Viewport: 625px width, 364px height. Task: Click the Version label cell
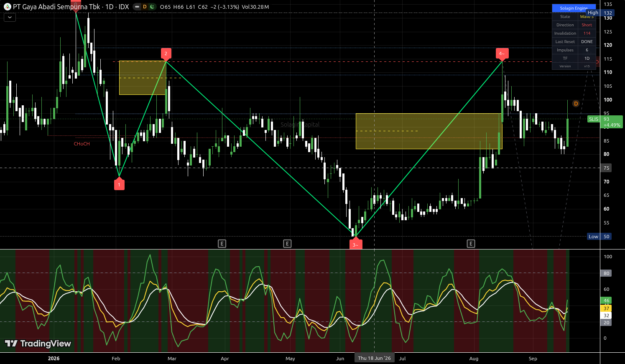(x=565, y=66)
